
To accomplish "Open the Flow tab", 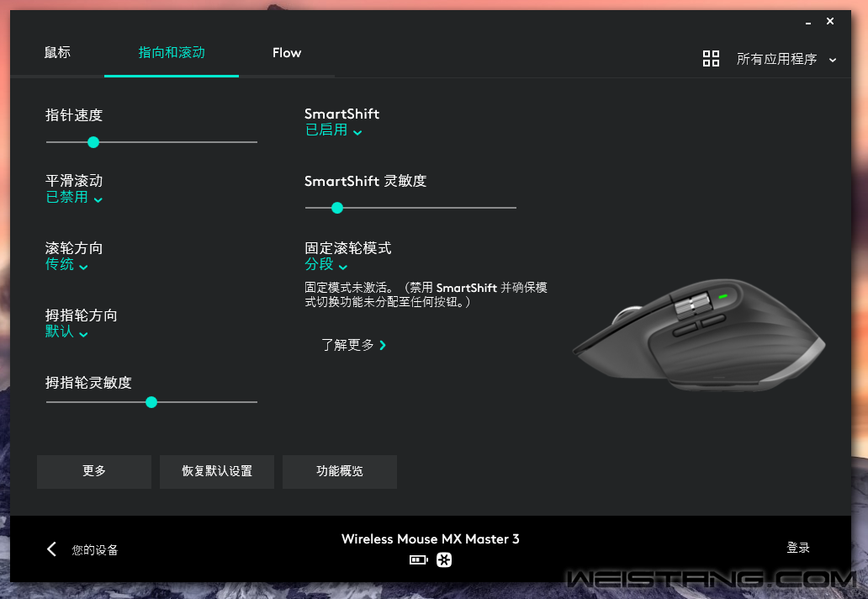I will (287, 53).
